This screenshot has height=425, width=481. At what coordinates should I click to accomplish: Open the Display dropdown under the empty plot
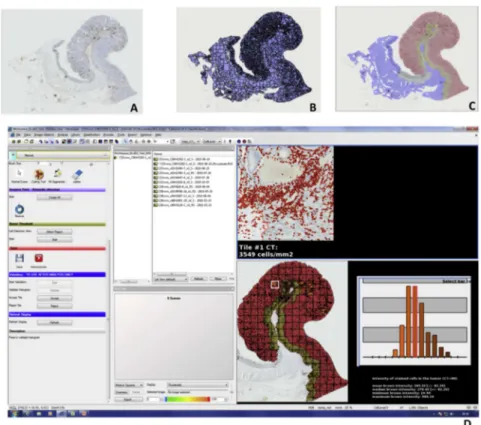click(197, 385)
